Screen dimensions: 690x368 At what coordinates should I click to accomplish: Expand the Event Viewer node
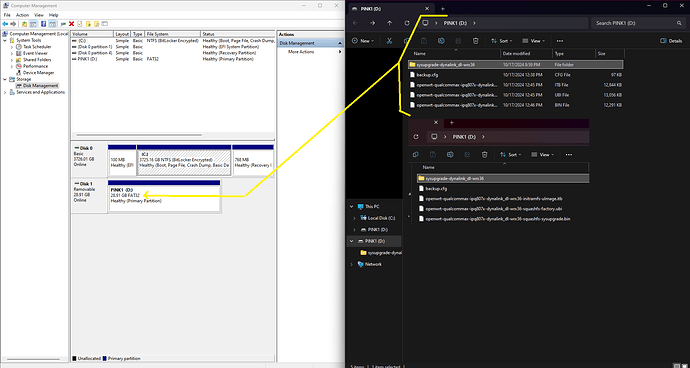[12, 53]
